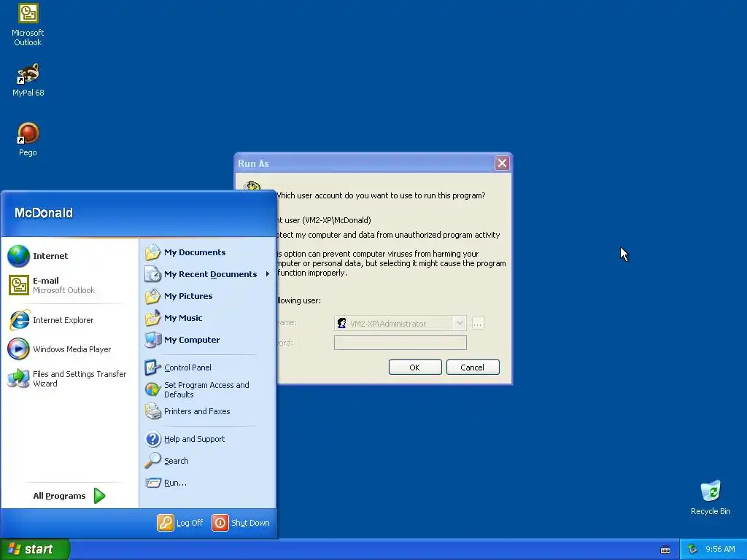Open the Run... command

coord(208,483)
